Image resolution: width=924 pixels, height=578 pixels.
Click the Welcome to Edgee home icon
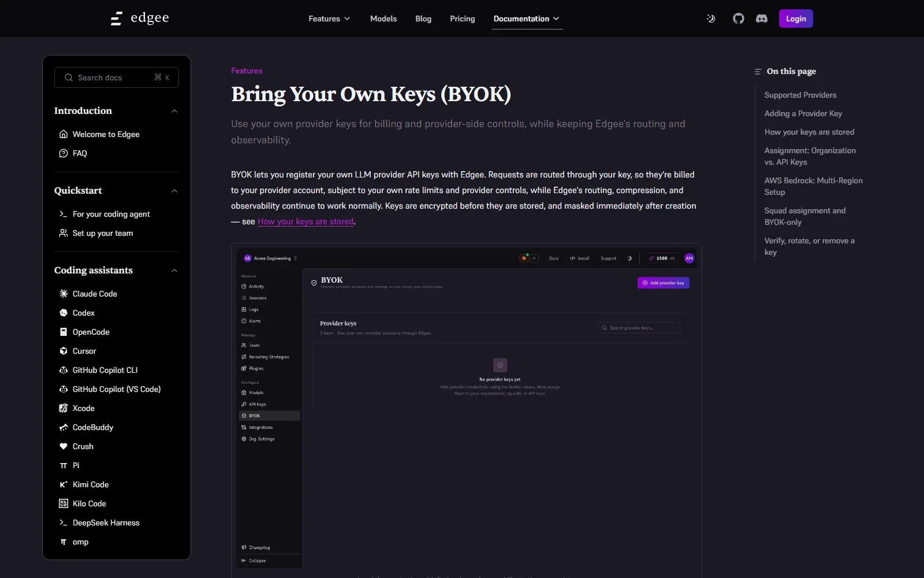click(x=64, y=134)
